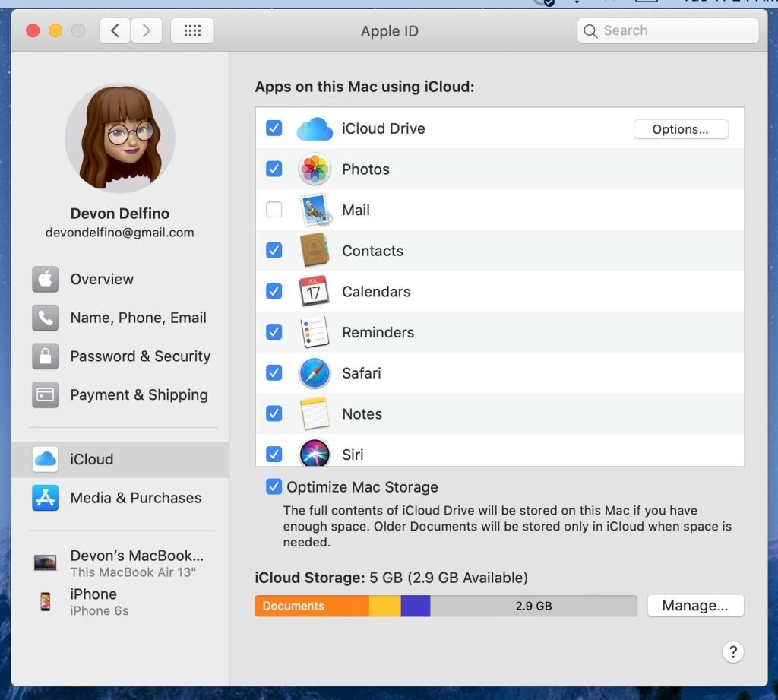778x700 pixels.
Task: Click into the Search field
Action: 668,30
